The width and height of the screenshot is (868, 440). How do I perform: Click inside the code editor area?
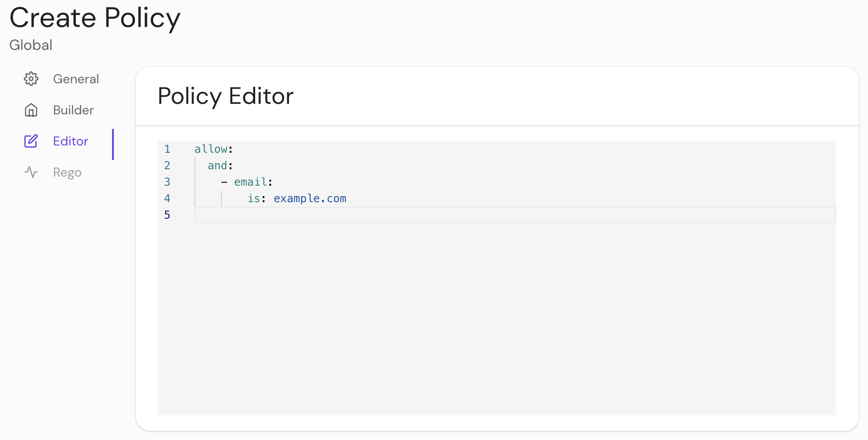tap(457, 274)
